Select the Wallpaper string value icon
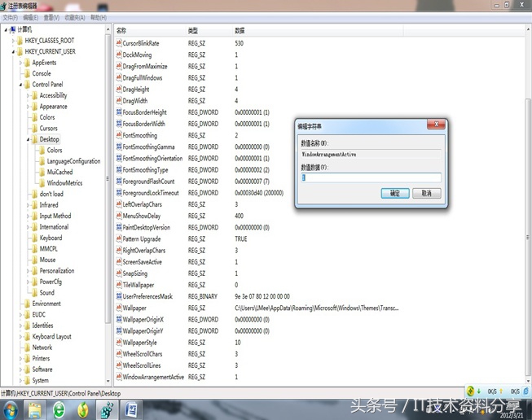The width and height of the screenshot is (532, 420). pos(118,308)
